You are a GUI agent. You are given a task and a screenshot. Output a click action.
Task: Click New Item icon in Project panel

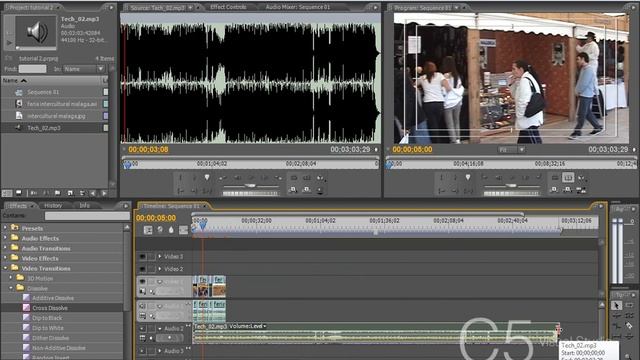pos(70,193)
